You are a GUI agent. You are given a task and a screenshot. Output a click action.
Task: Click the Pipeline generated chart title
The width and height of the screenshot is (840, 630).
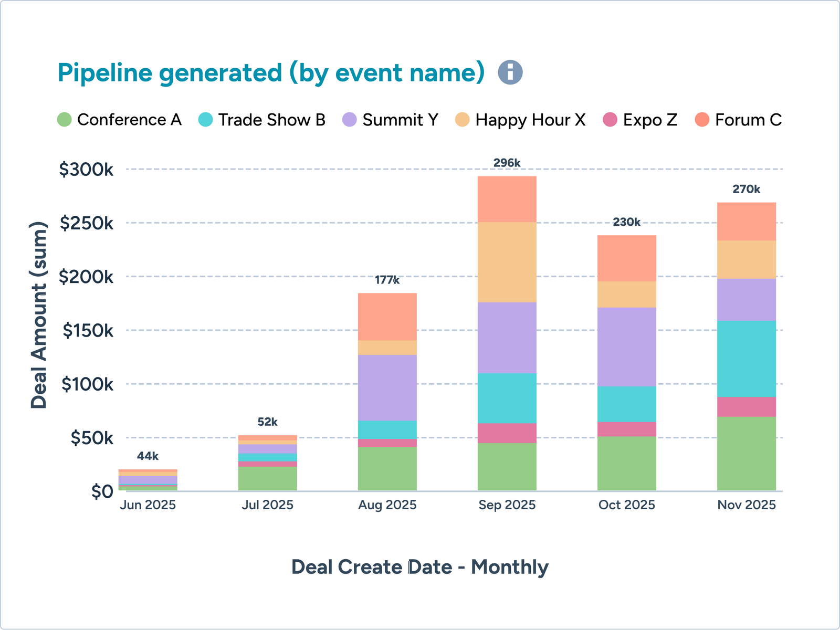pos(271,72)
